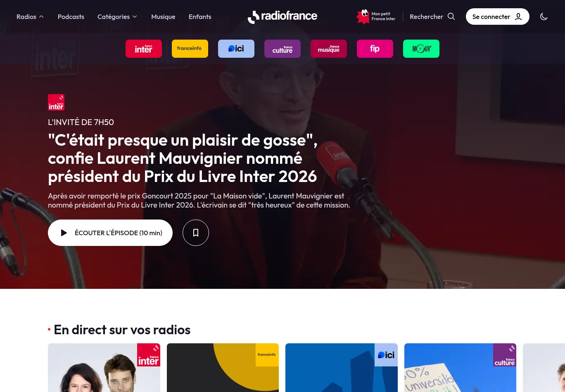Go to the France Musique station icon
This screenshot has height=392, width=565.
click(329, 49)
